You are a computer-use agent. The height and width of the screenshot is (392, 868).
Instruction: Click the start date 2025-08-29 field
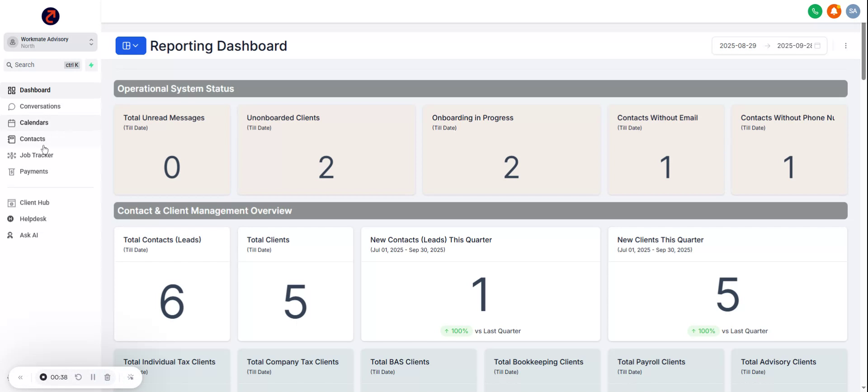click(737, 46)
